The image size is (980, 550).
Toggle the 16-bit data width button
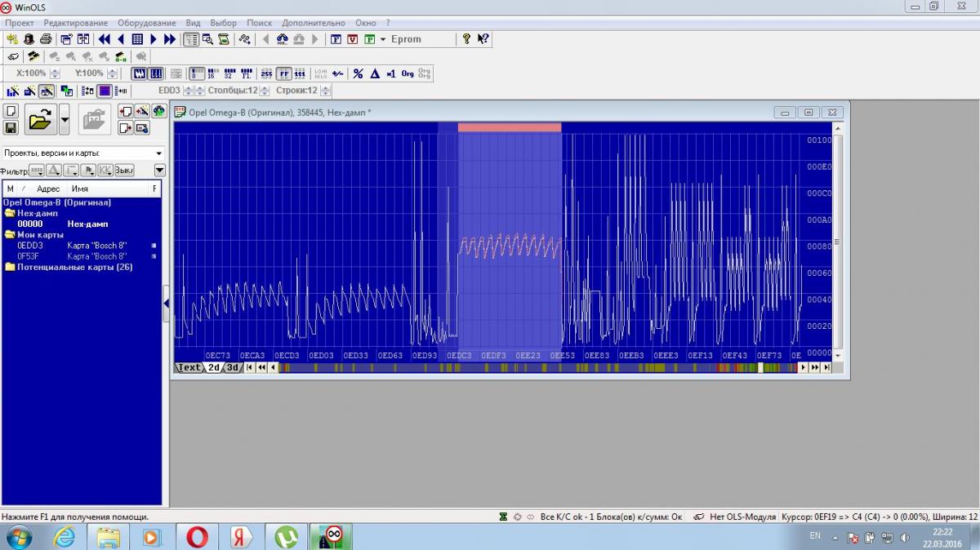click(x=212, y=73)
